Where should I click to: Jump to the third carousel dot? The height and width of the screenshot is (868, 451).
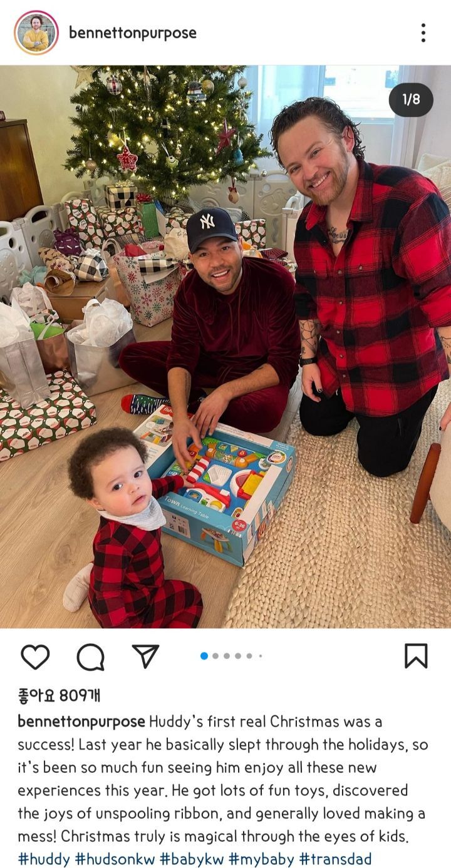tap(227, 656)
